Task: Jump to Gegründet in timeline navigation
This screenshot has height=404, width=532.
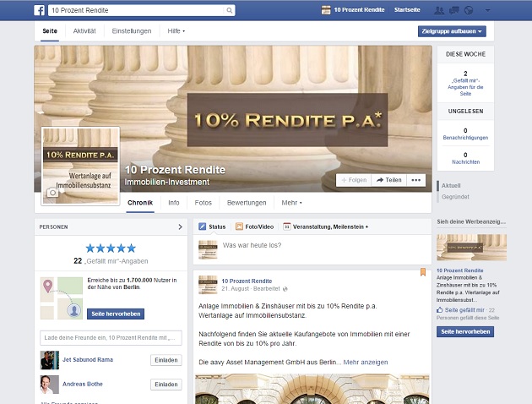Action: [455, 197]
